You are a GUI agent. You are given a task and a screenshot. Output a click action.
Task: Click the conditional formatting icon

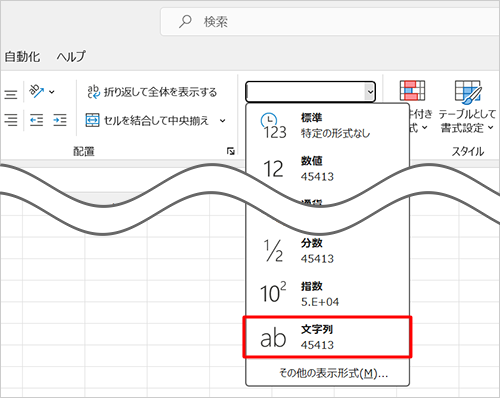pos(412,90)
